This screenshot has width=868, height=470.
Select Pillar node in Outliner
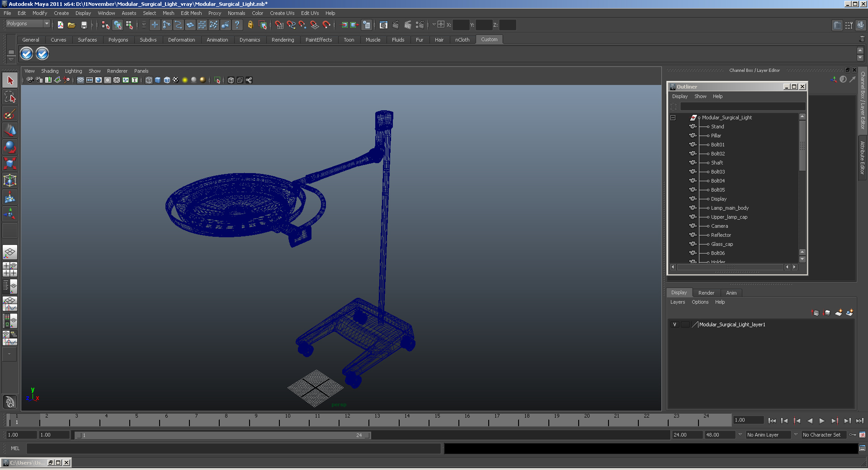coord(716,136)
